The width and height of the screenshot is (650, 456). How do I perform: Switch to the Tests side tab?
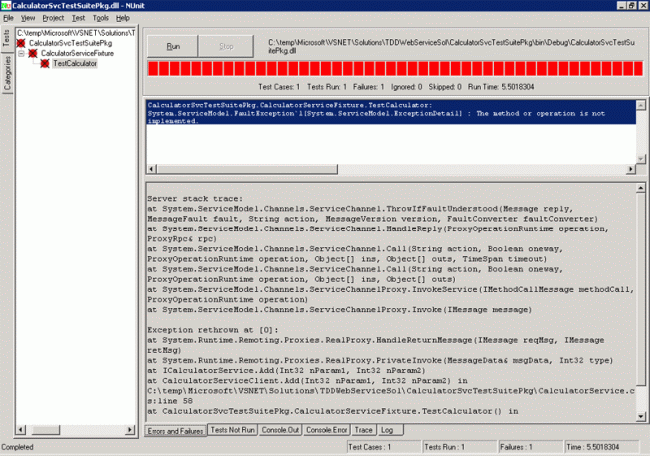tap(6, 39)
